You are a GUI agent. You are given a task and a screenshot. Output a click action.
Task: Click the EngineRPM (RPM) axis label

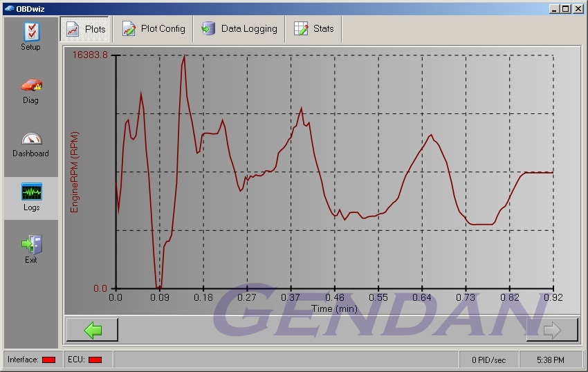75,171
